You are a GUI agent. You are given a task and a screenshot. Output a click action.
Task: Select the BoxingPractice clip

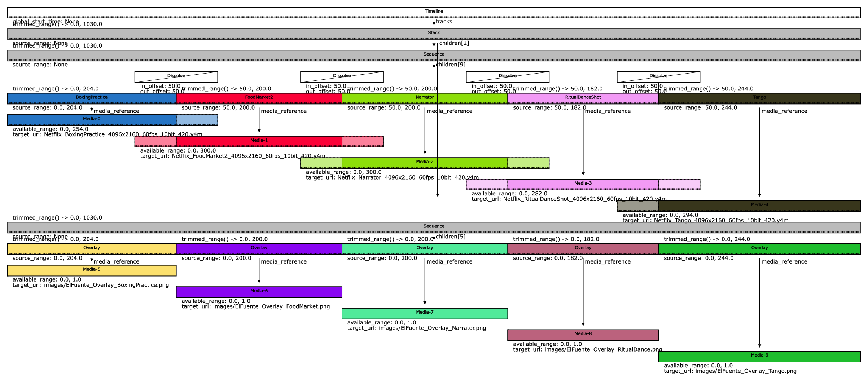tap(92, 98)
